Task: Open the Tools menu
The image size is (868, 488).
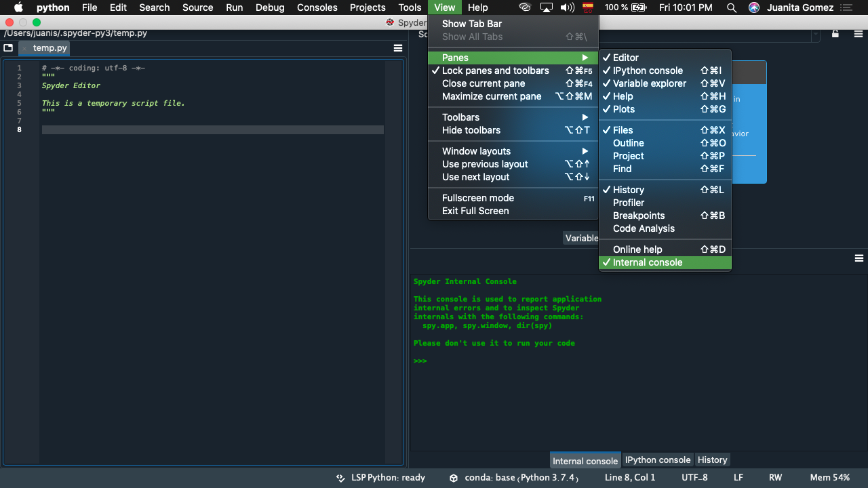Action: point(410,7)
